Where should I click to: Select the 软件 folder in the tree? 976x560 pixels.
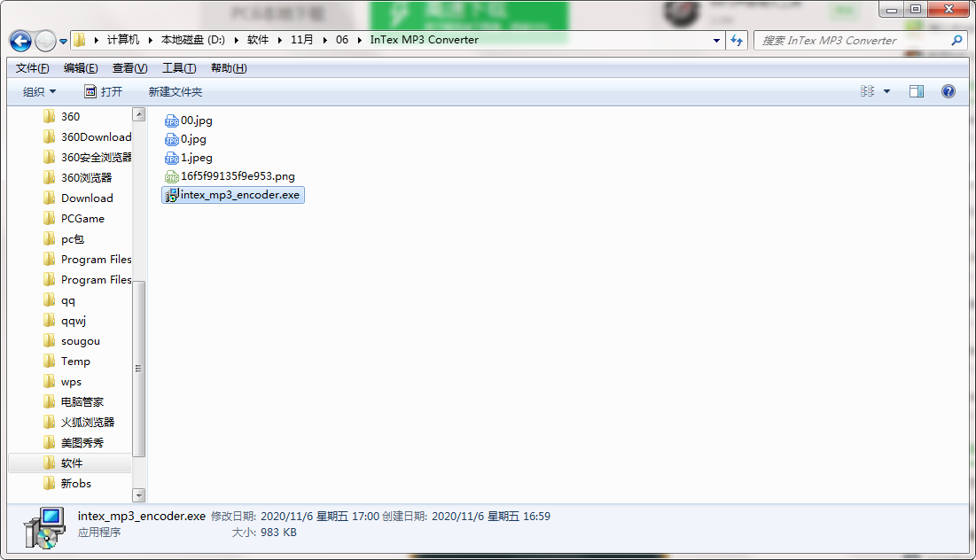point(64,463)
